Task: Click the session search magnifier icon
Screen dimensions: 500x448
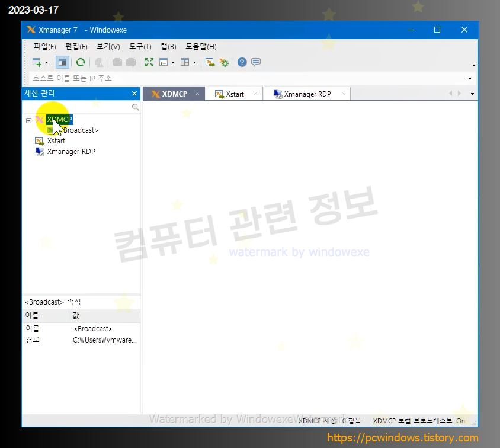Action: [x=135, y=107]
